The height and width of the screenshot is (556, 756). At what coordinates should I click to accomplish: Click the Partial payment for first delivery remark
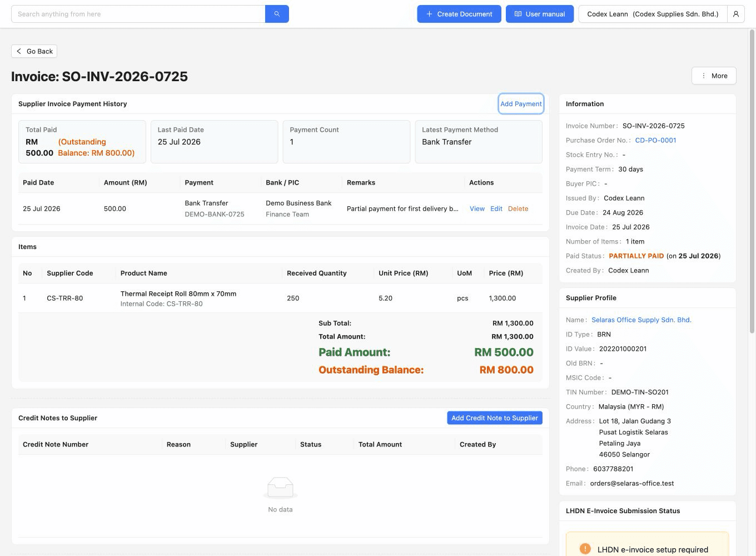click(x=402, y=209)
